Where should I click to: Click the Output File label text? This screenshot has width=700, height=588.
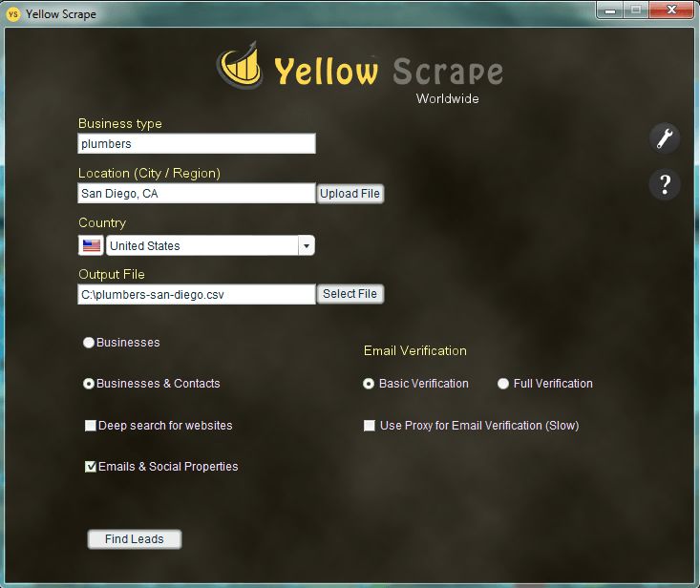(x=112, y=274)
